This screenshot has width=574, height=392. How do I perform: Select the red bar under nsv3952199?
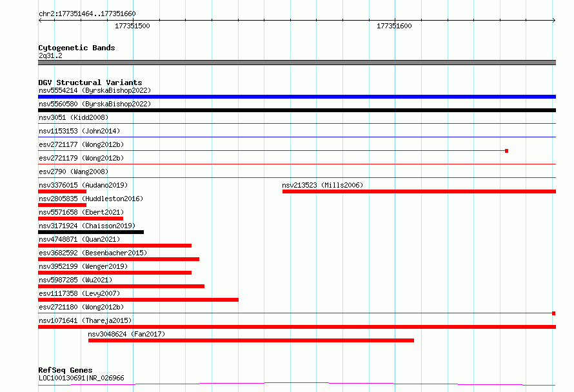[115, 273]
